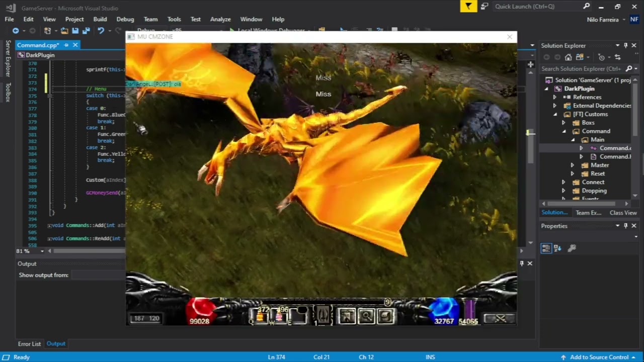Close the Solution Explorer panel

pos(633,45)
